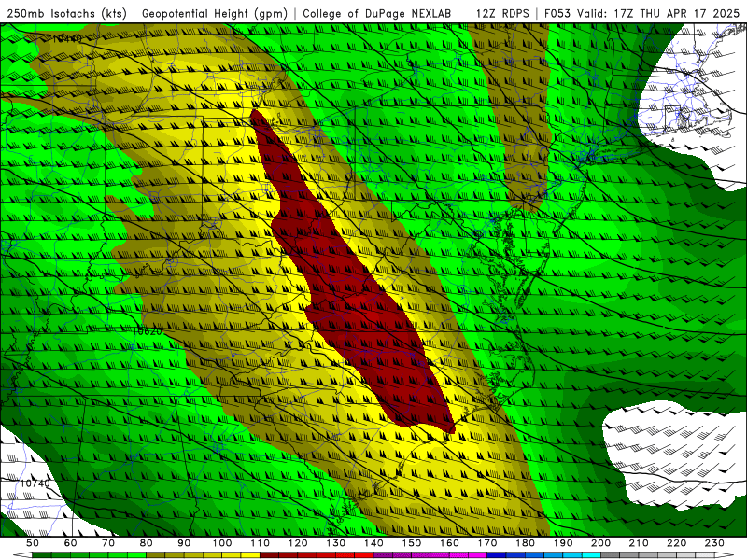Click the 'College of DuPage NEXLAB' header text
This screenshot has width=747, height=560.
tap(377, 13)
